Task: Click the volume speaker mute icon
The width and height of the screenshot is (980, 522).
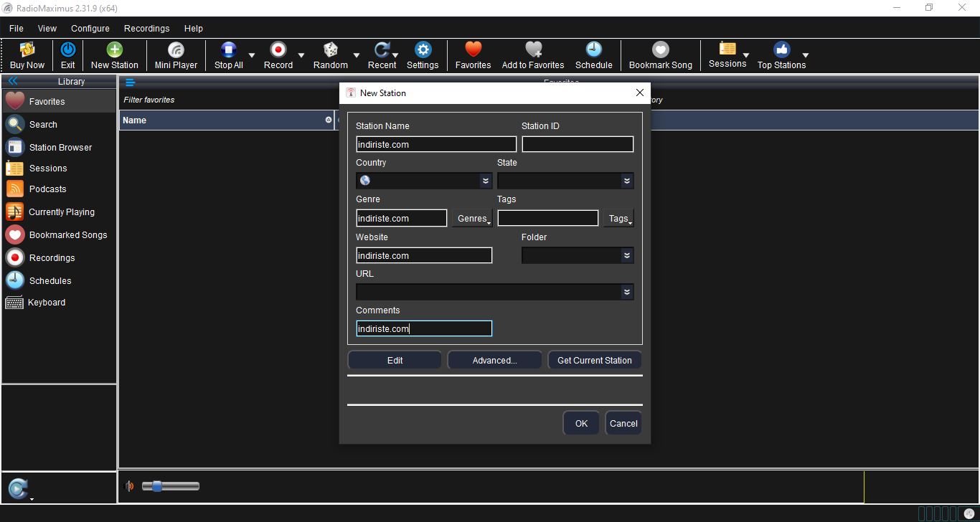Action: tap(129, 486)
